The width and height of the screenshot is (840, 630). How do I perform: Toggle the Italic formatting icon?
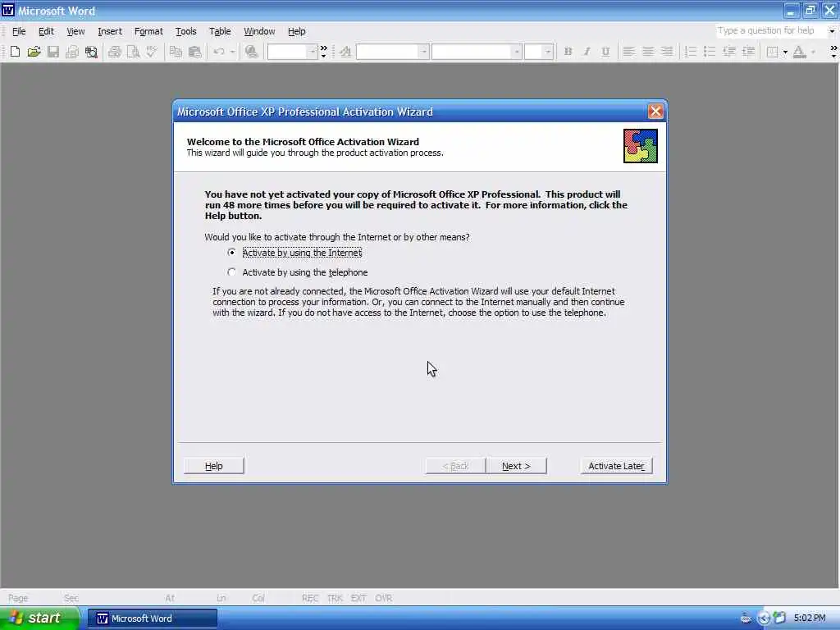pos(587,52)
